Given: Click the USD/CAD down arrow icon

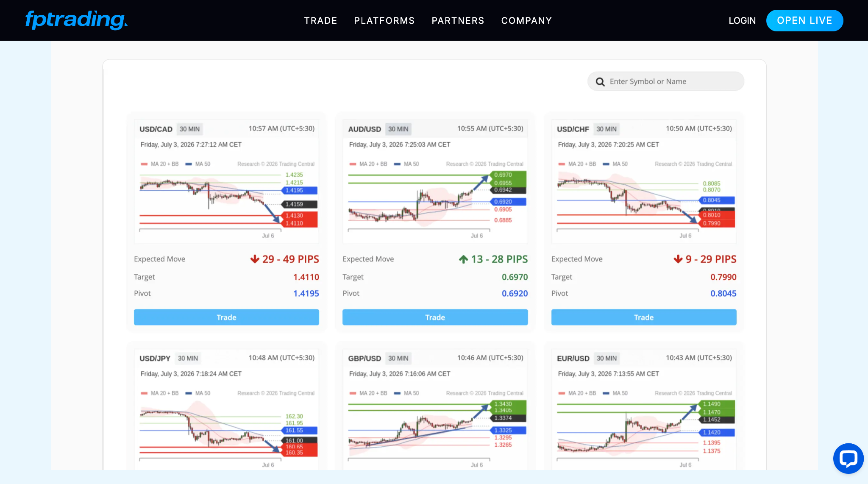Looking at the screenshot, I should pyautogui.click(x=255, y=259).
